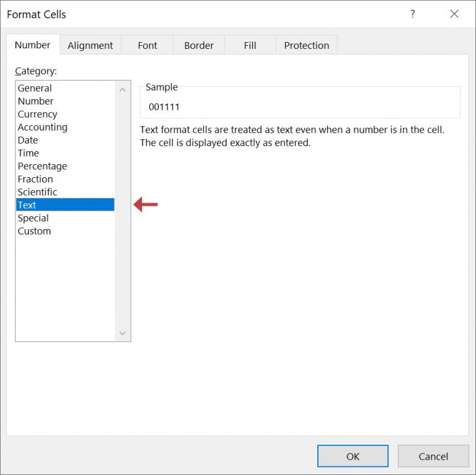Pick the Currency category
Screen dimensions: 476x475
coord(37,114)
